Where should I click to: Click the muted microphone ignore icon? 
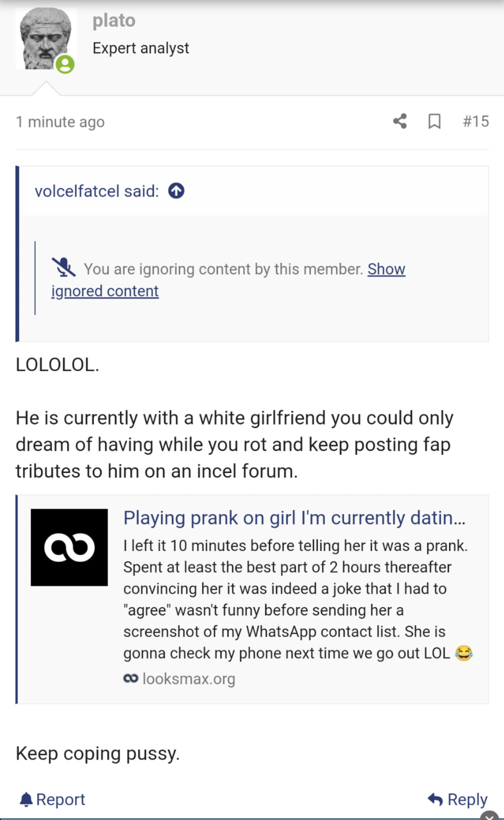pyautogui.click(x=64, y=267)
